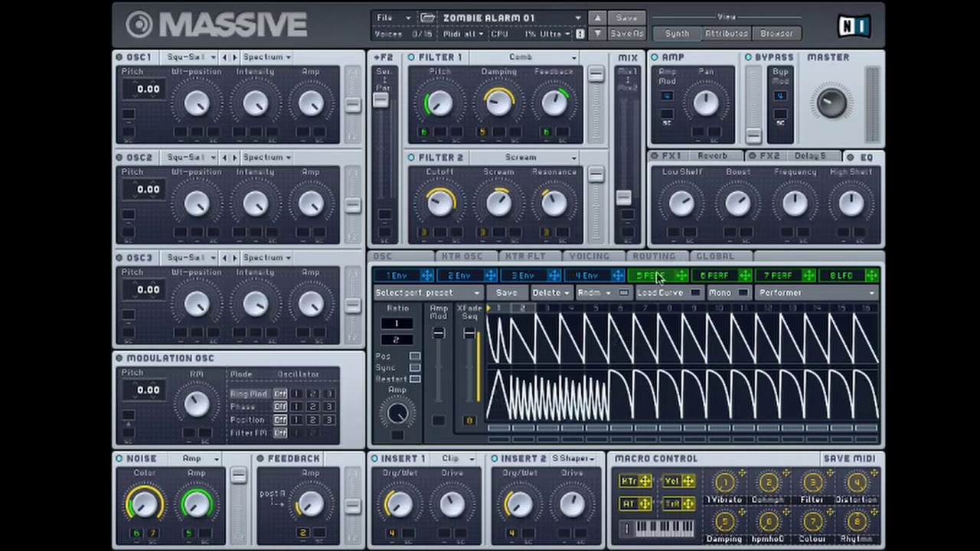The image size is (980, 551).
Task: Click Save perf preset button
Action: (x=506, y=293)
